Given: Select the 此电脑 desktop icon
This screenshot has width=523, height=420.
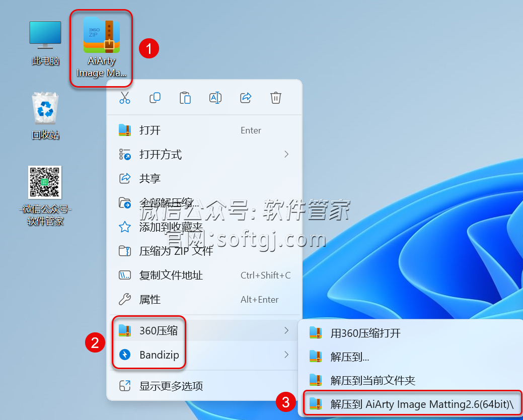Looking at the screenshot, I should [45, 43].
